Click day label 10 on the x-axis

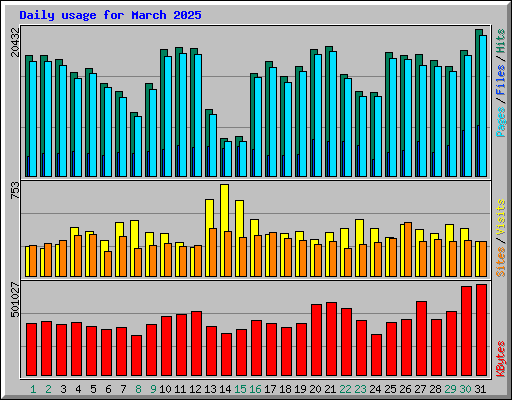pos(165,389)
